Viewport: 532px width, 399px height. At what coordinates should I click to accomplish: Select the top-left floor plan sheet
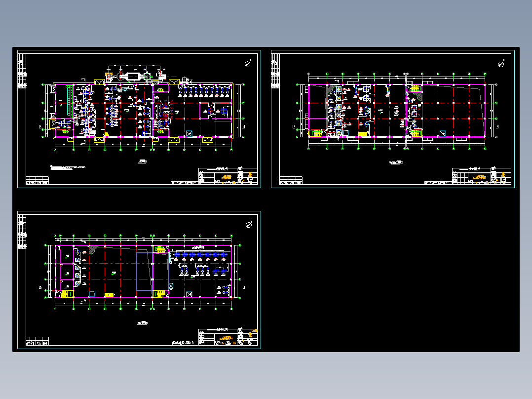[139, 119]
